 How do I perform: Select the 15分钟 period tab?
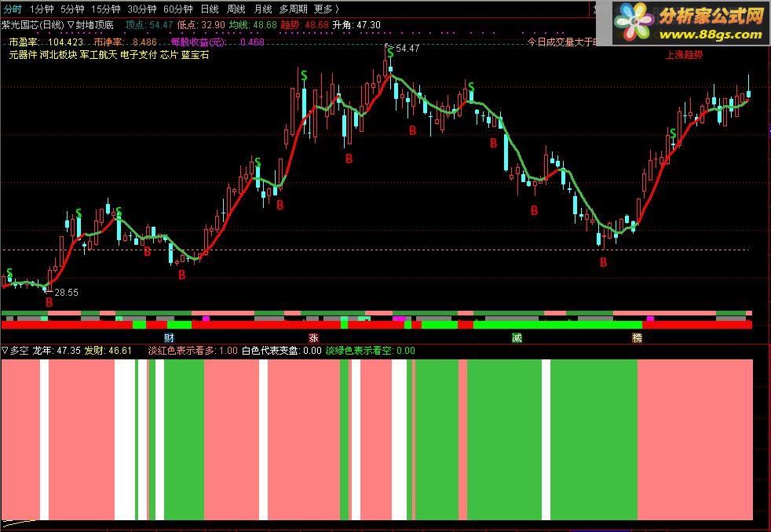click(106, 9)
